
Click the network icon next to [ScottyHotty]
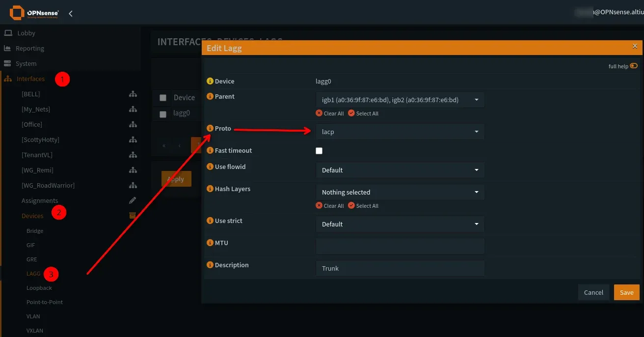(x=133, y=140)
